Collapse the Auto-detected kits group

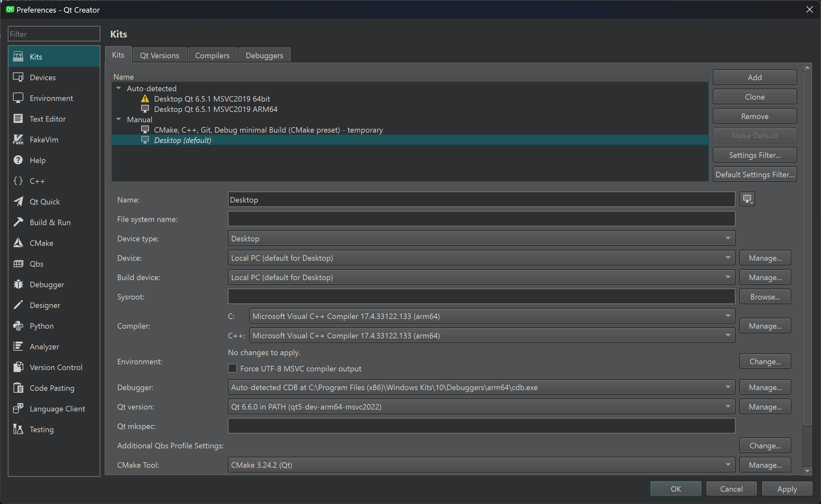coord(118,88)
